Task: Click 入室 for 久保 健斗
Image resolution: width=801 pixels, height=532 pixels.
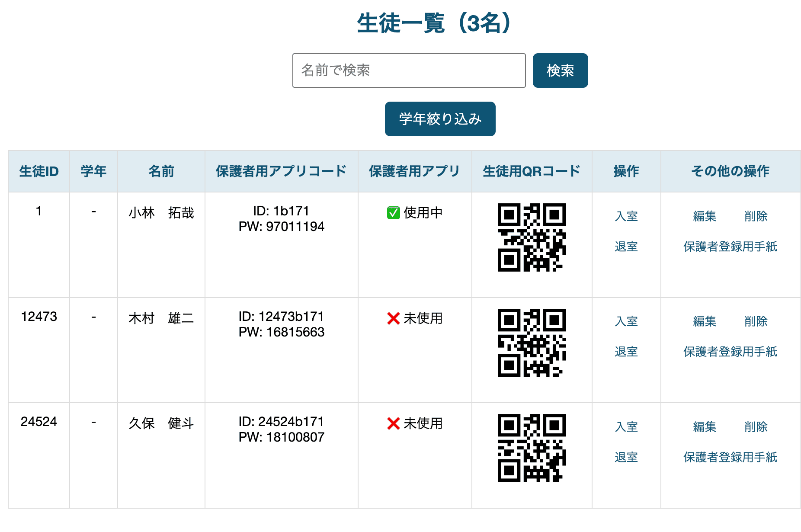Action: (626, 427)
